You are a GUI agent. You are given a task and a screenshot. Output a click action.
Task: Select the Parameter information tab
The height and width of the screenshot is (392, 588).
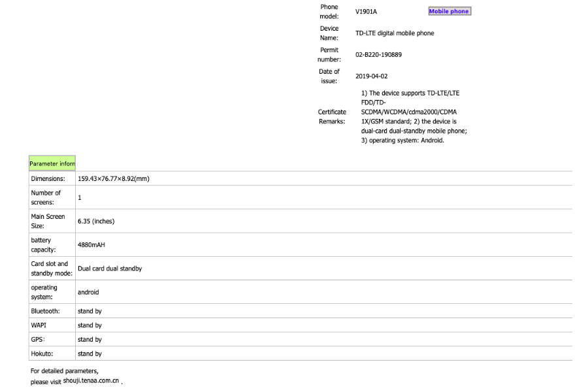[x=52, y=163]
